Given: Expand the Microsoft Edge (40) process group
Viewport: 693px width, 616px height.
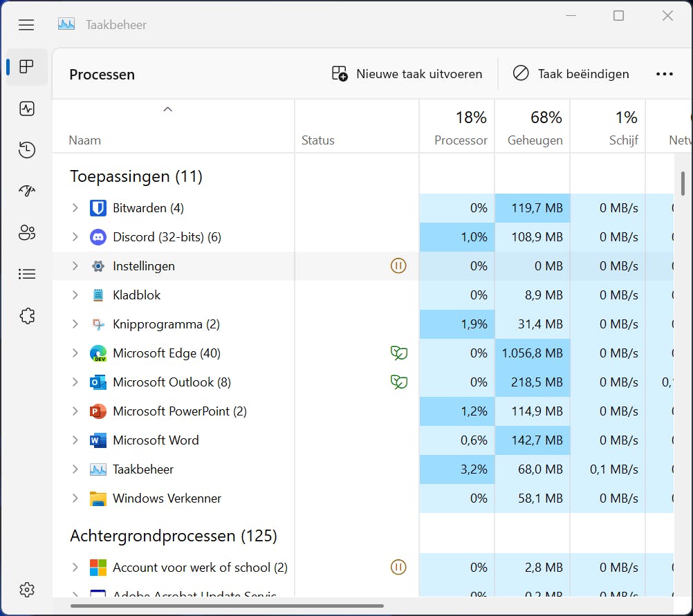Looking at the screenshot, I should 75,353.
